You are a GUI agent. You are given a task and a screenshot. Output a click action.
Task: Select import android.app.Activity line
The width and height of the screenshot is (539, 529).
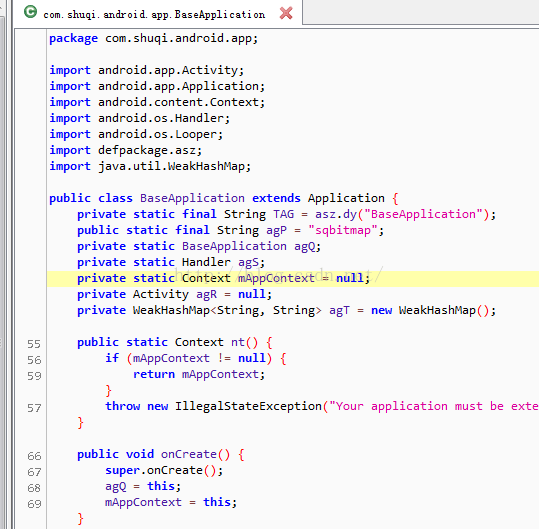(x=146, y=70)
